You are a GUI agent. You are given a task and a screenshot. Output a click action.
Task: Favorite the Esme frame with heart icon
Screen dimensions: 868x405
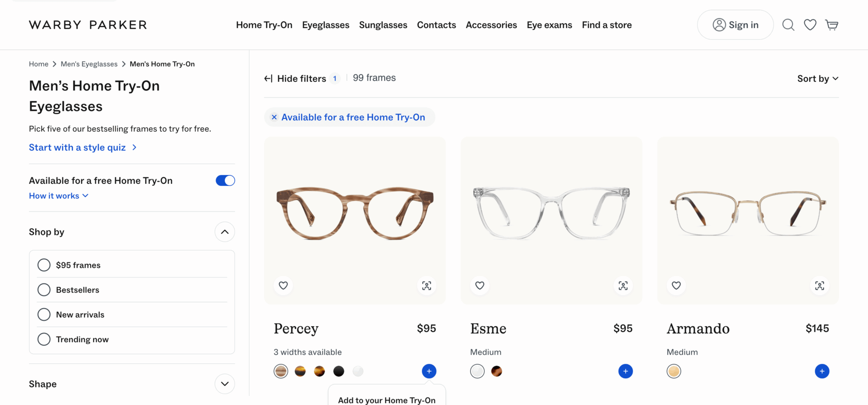click(480, 286)
